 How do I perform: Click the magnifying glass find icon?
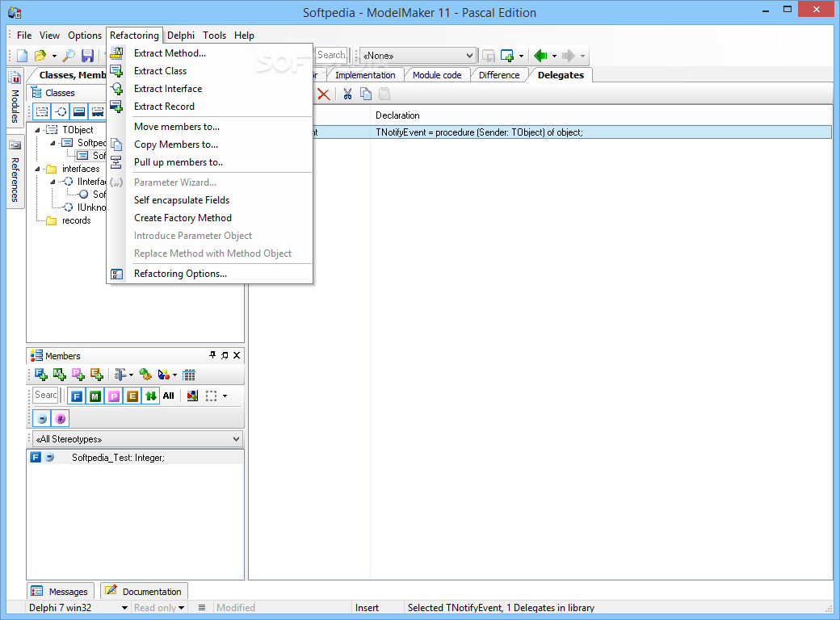pyautogui.click(x=69, y=55)
